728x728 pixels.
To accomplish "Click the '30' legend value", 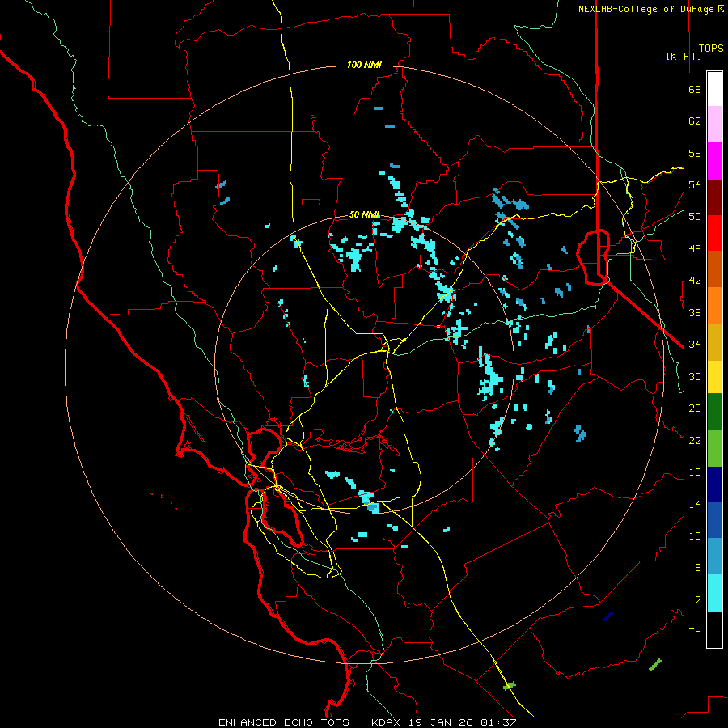I will click(695, 376).
